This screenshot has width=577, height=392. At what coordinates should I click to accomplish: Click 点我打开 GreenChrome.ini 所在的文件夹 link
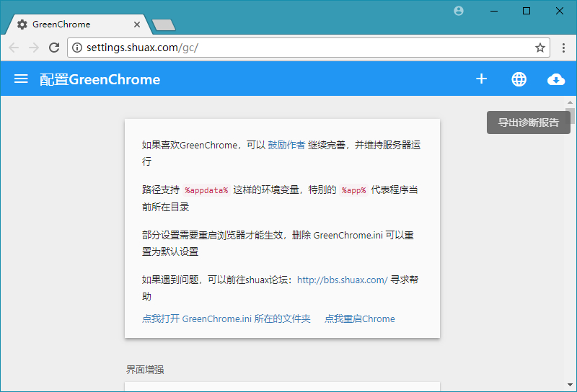(x=226, y=318)
